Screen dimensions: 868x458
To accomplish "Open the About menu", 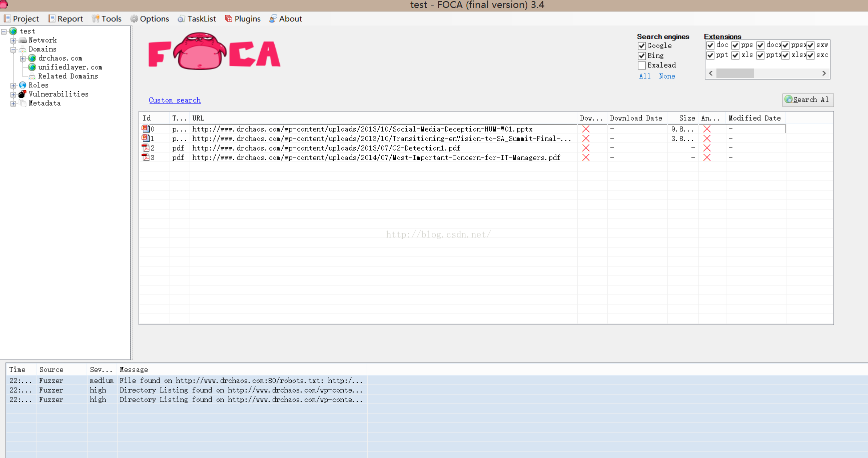I will (286, 18).
